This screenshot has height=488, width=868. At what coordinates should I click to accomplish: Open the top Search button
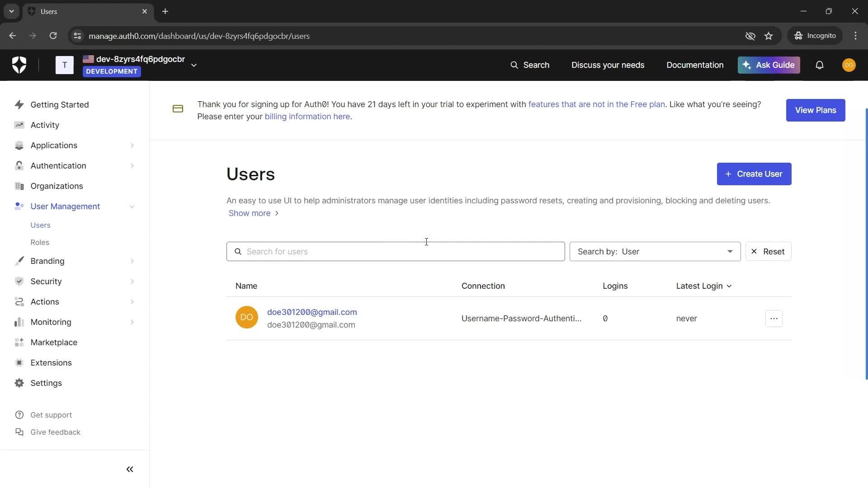530,65
